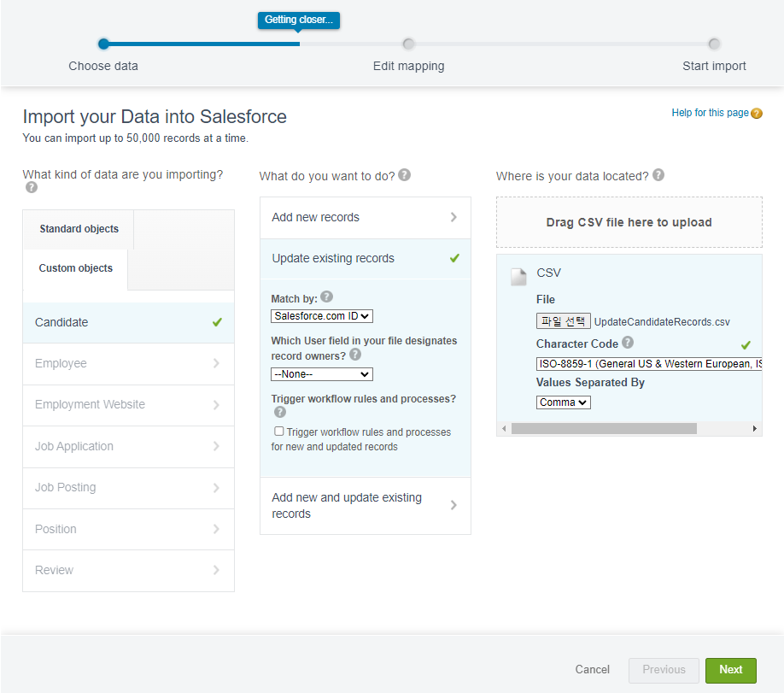The height and width of the screenshot is (693, 784).
Task: Enable the trigger workflow rules checkbox
Action: (279, 432)
